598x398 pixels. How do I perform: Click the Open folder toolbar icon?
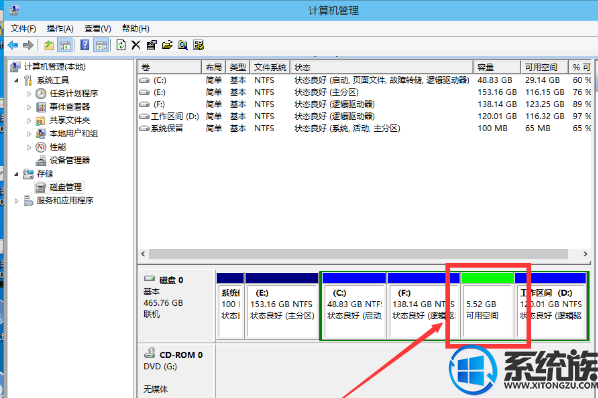pos(167,45)
